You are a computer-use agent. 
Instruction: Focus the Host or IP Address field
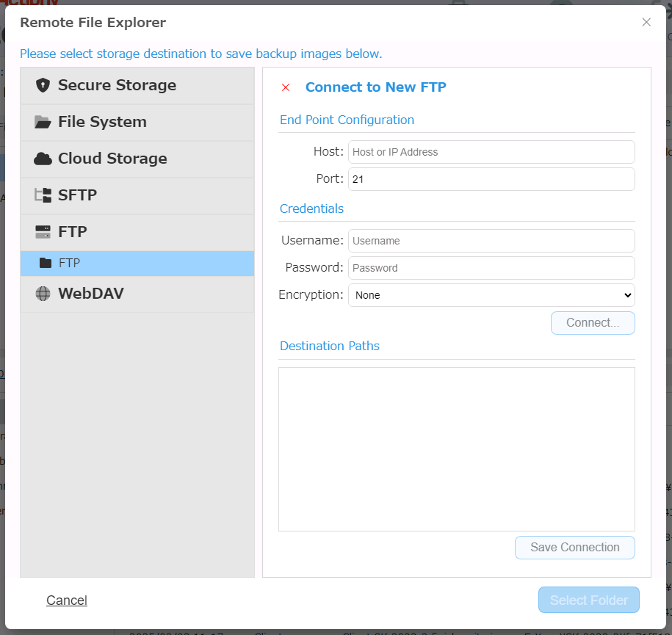pyautogui.click(x=491, y=152)
